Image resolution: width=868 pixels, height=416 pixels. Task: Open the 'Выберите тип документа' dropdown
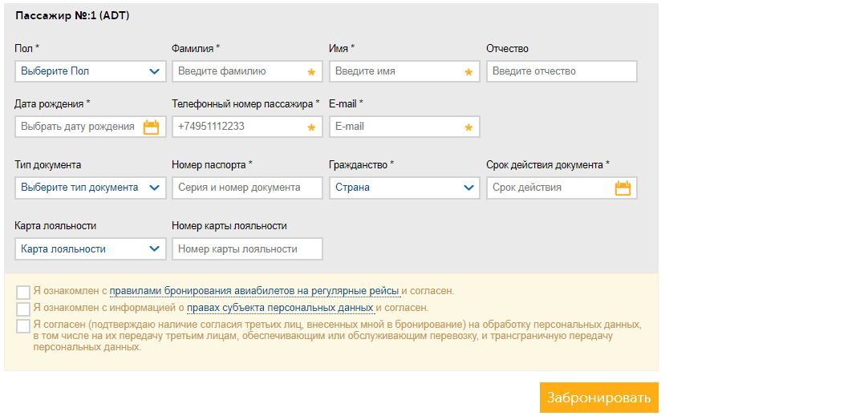pyautogui.click(x=91, y=188)
